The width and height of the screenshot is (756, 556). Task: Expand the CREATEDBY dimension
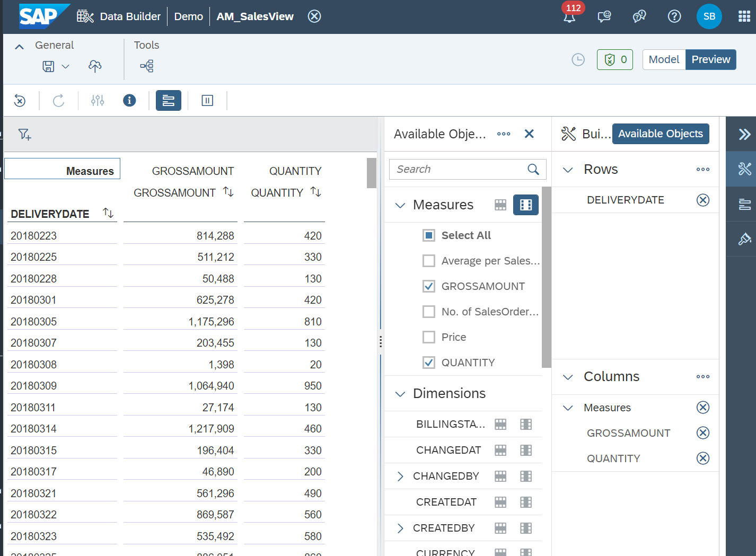click(x=400, y=528)
